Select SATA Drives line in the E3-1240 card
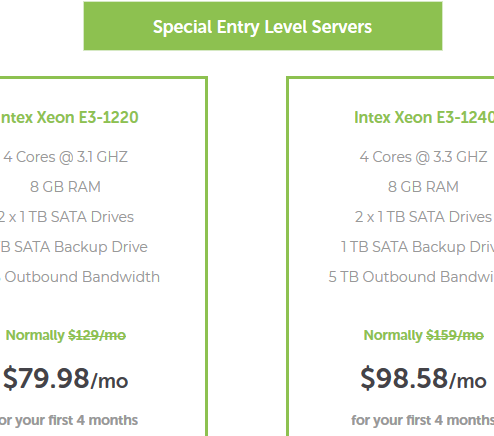 423,217
